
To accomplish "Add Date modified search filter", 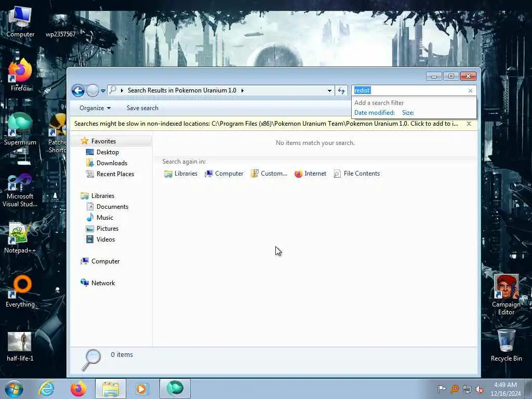I will click(x=374, y=113).
